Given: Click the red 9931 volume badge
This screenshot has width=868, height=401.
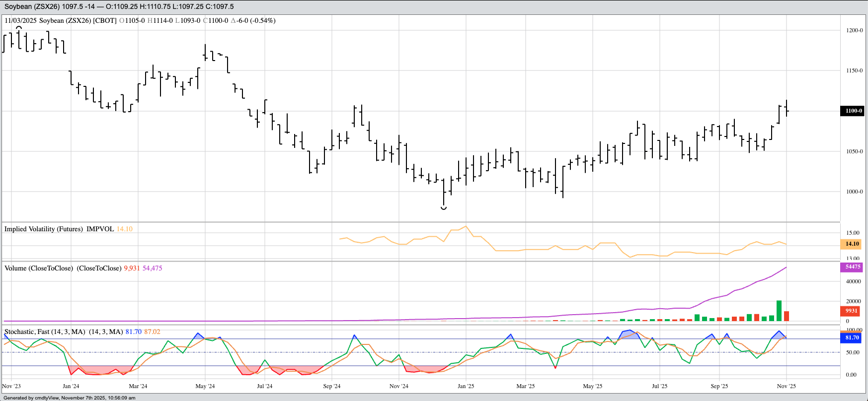Looking at the screenshot, I should tap(852, 311).
